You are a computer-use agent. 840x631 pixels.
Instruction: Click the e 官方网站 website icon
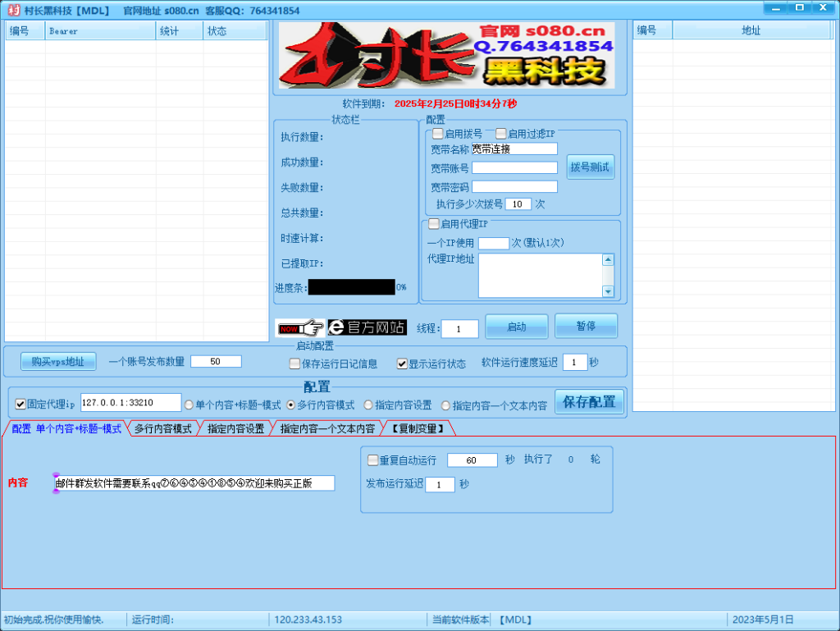click(x=367, y=327)
